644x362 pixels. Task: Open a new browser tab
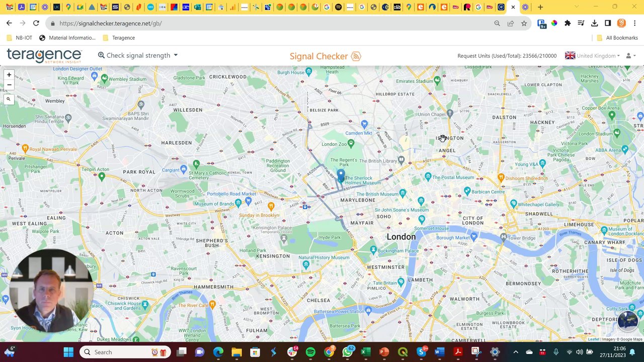click(540, 7)
